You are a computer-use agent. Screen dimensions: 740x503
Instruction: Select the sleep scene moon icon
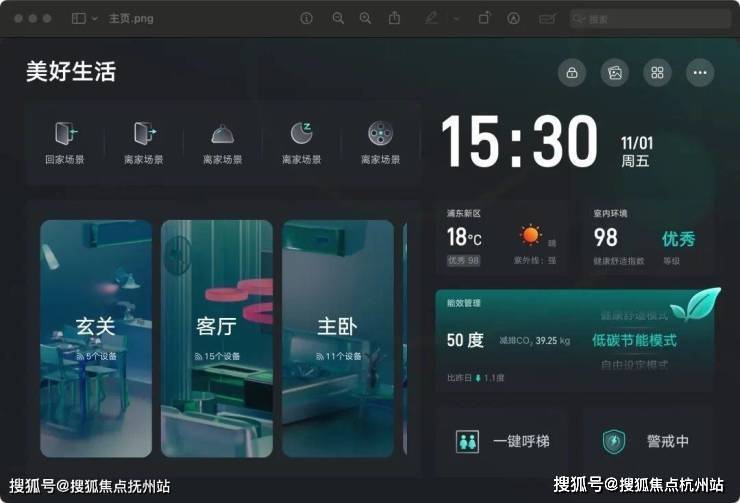point(301,134)
